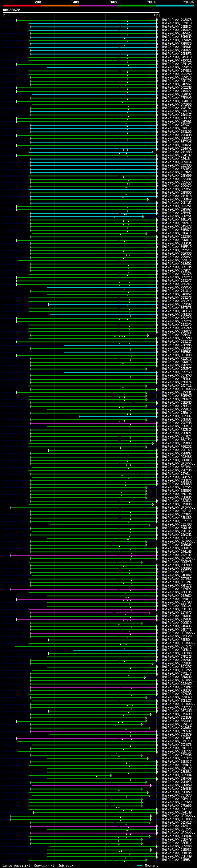The width and height of the screenshot is (197, 868).
Task: Click the cyan ~100% legend segment
Action: 175,6
